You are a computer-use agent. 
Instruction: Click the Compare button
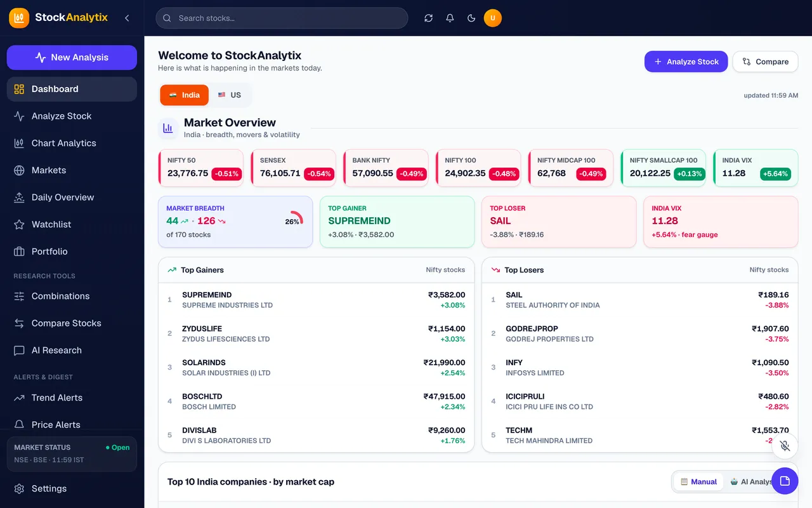765,62
